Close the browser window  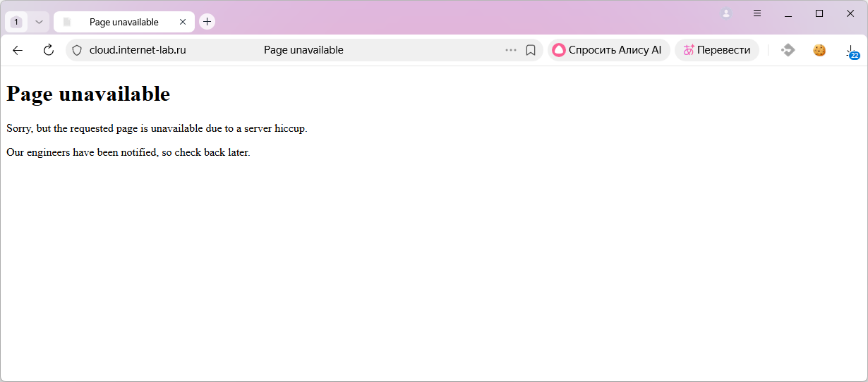pos(850,13)
